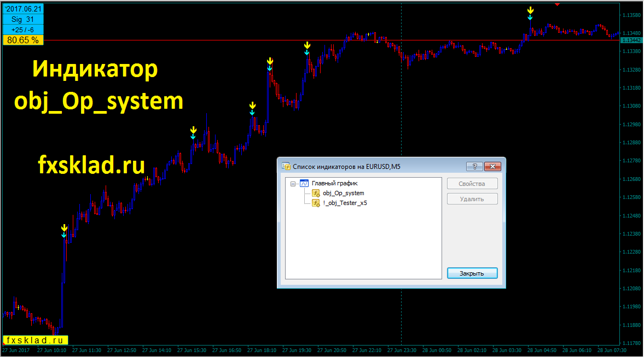Click the obj_Op_system indicator icon
Screen dimensions: 644x357
[316, 194]
